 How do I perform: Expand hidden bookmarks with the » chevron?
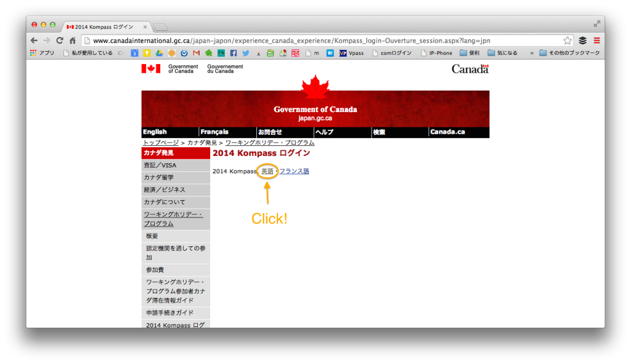pos(531,53)
